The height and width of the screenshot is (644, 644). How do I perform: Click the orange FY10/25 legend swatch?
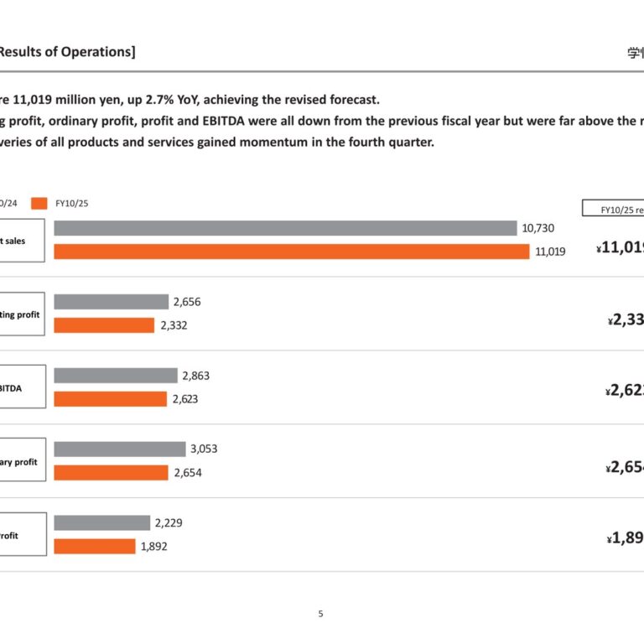pos(39,203)
